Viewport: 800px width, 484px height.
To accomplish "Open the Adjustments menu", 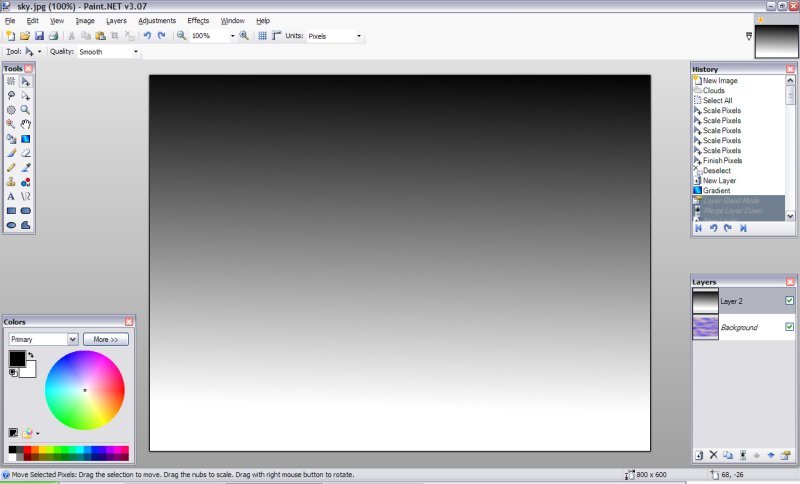I will (157, 20).
